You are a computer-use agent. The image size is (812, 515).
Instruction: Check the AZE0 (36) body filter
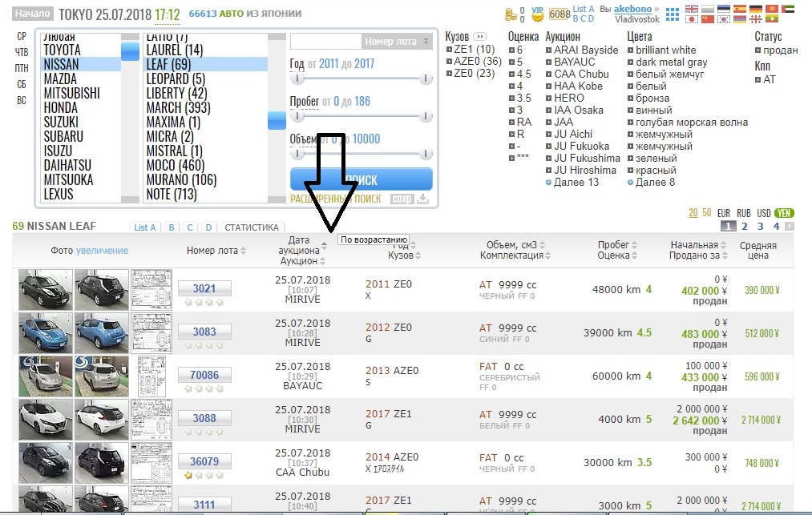point(449,62)
